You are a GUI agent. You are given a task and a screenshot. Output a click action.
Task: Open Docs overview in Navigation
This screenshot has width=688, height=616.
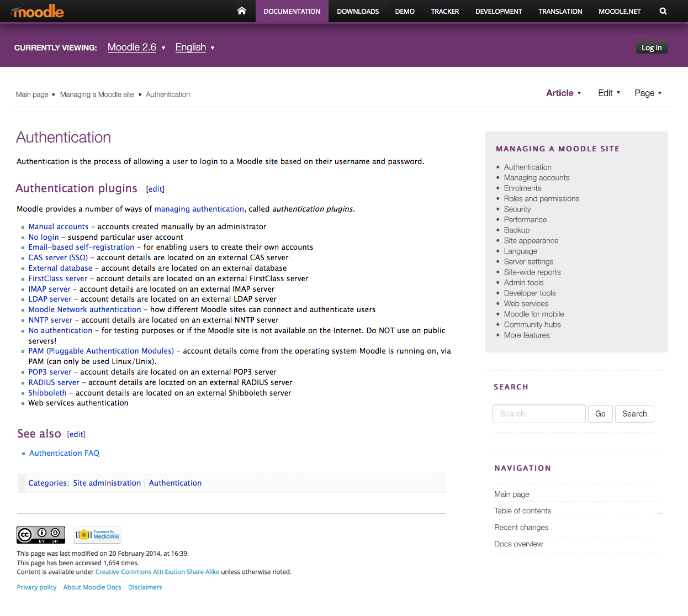tap(518, 544)
